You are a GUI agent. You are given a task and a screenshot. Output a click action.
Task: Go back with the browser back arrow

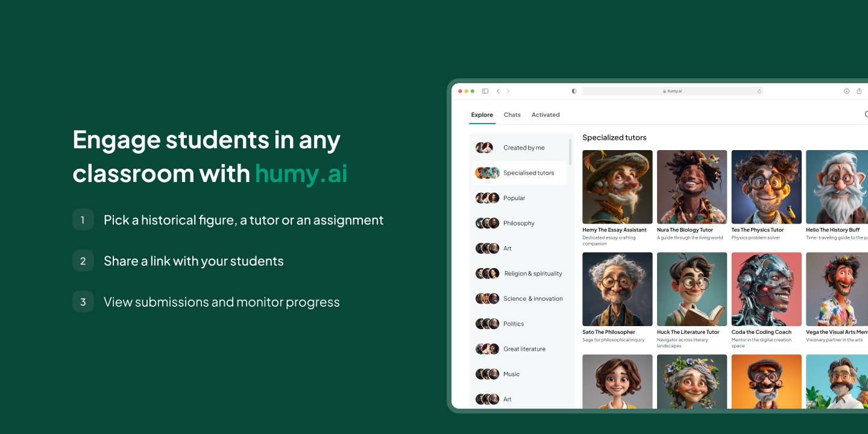(x=498, y=91)
